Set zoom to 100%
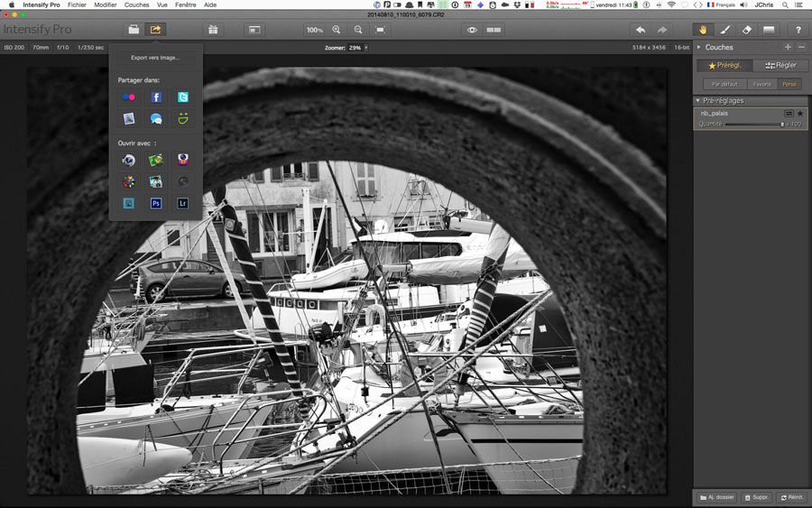Viewport: 812px width, 508px height. (314, 30)
